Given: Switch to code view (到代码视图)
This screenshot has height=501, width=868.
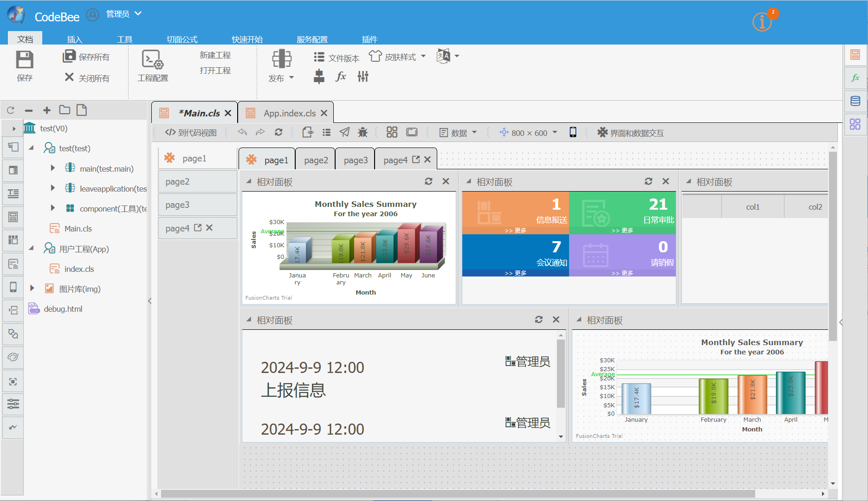Looking at the screenshot, I should coord(191,133).
